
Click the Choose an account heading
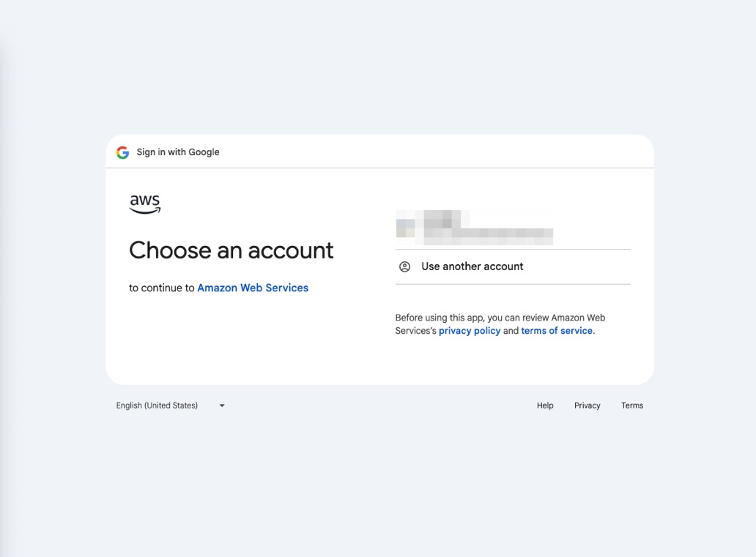231,250
